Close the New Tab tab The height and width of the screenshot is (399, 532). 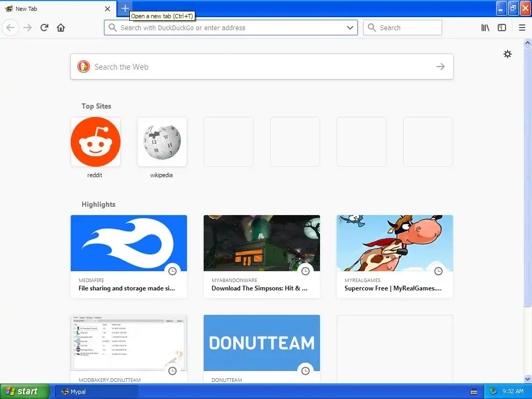[x=108, y=9]
